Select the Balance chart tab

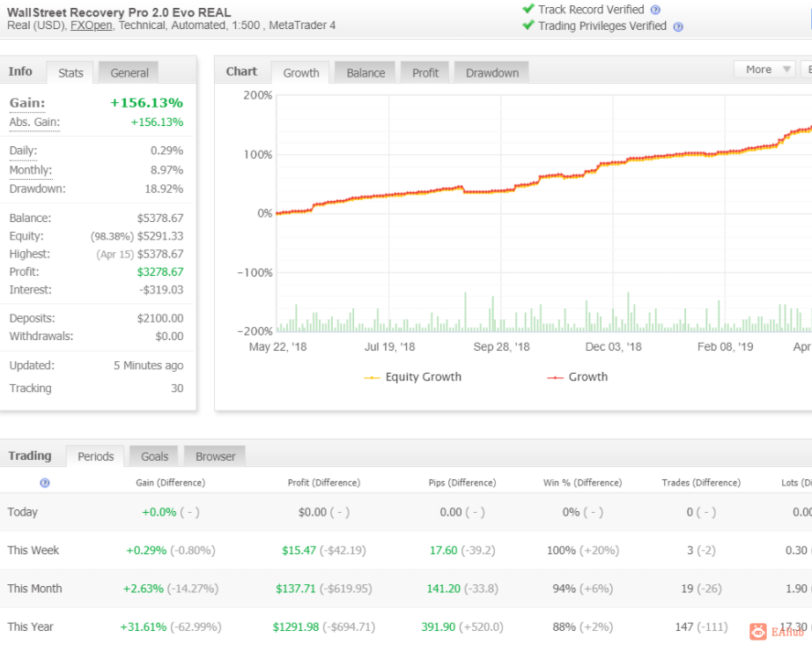tap(365, 73)
